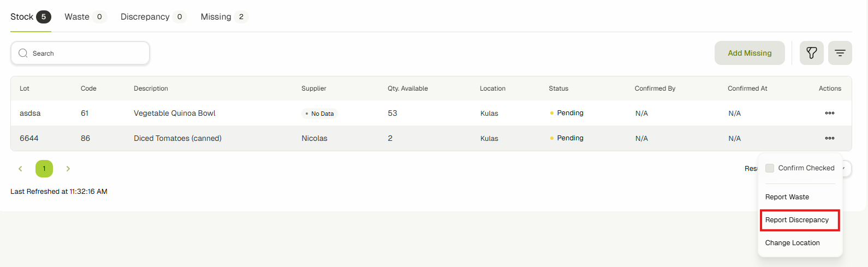Click page 1 pagination button
This screenshot has width=868, height=267.
coord(44,169)
